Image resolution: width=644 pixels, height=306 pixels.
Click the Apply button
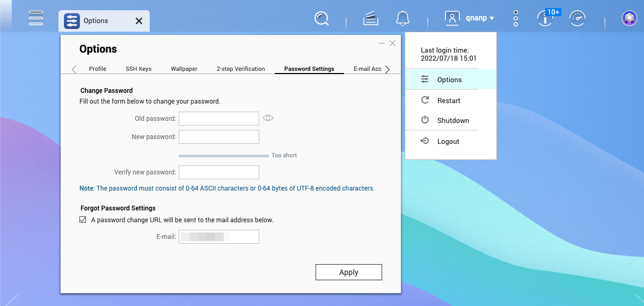[x=348, y=272]
